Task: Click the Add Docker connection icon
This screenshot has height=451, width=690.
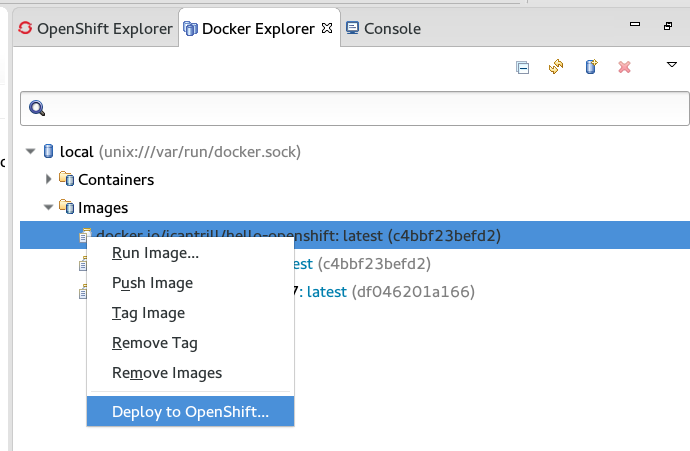Action: click(x=591, y=67)
